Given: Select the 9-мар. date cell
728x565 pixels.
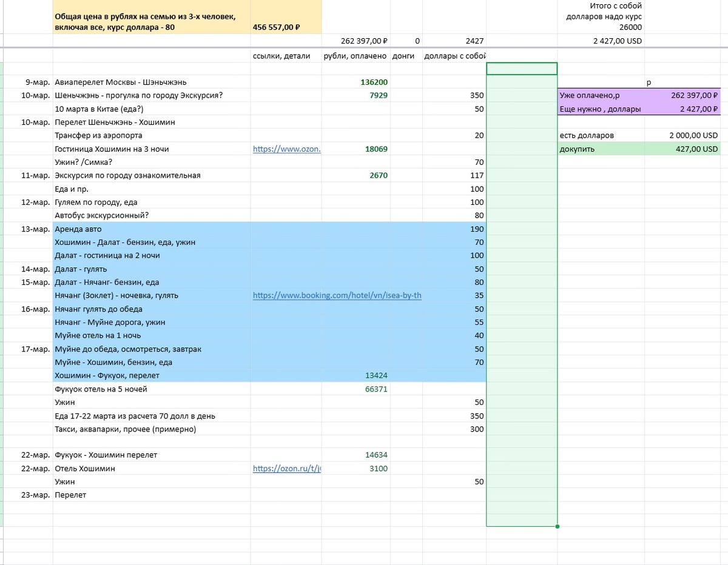Looking at the screenshot, I should 29,82.
